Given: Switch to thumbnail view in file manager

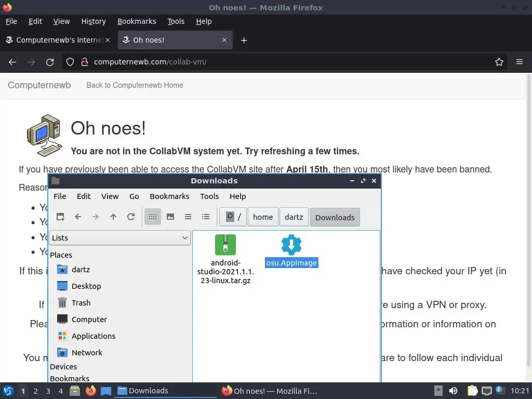Looking at the screenshot, I should tap(170, 217).
